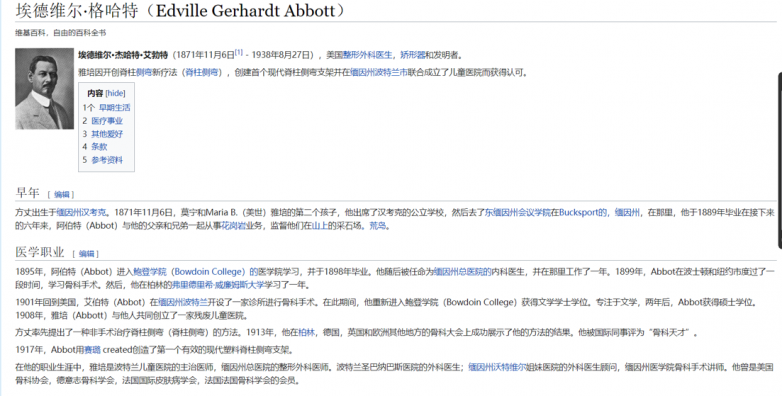Open the 柏林 link in 1913 sentence
The width and height of the screenshot is (782, 396).
click(x=306, y=333)
